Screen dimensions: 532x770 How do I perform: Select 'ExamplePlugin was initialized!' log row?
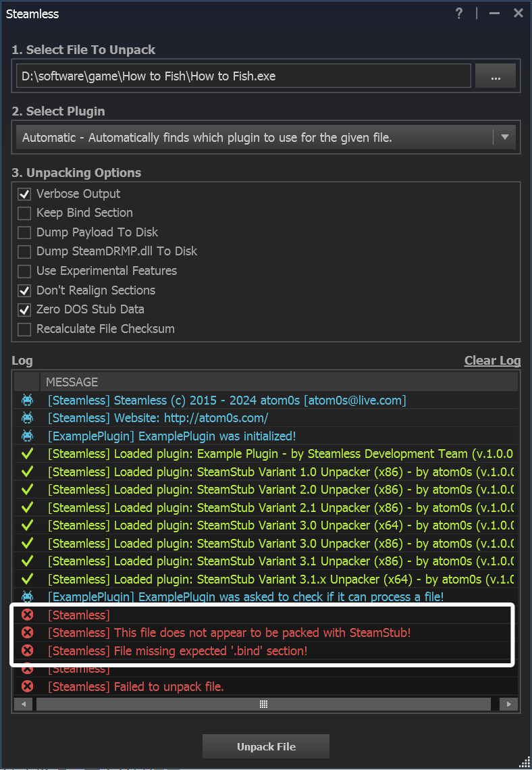pos(265,436)
